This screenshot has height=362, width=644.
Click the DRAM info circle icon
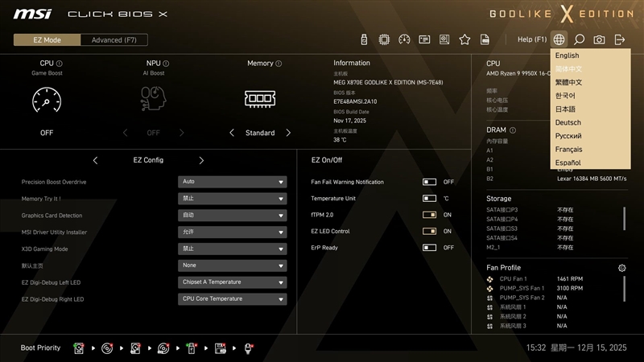pos(513,130)
